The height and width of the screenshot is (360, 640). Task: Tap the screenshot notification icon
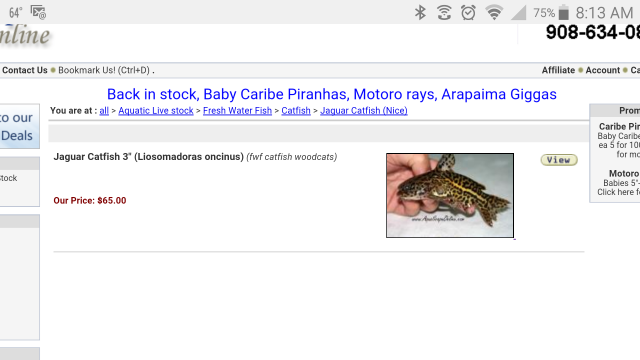pos(38,12)
